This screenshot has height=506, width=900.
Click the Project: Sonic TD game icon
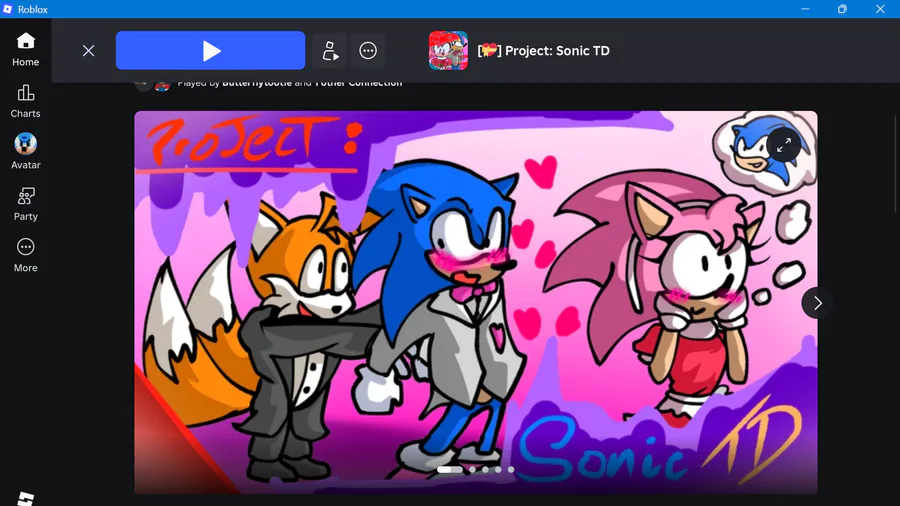[448, 50]
